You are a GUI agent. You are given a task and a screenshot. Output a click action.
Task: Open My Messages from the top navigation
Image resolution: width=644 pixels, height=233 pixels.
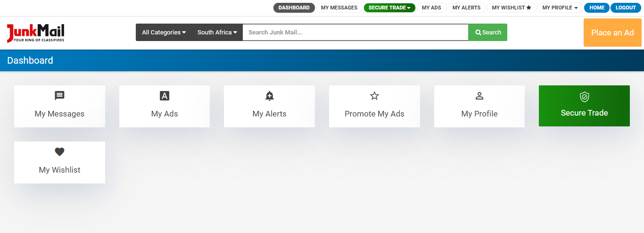point(339,8)
